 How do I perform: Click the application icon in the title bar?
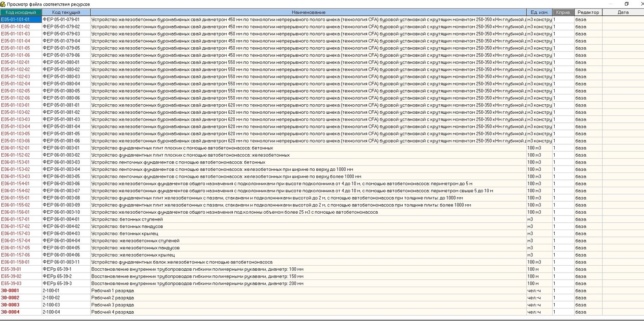3,4
